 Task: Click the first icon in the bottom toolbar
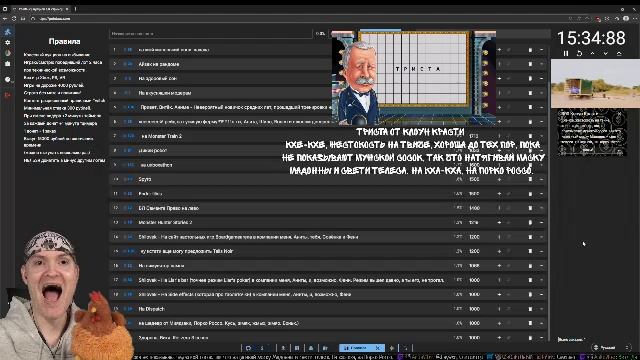coord(249,348)
